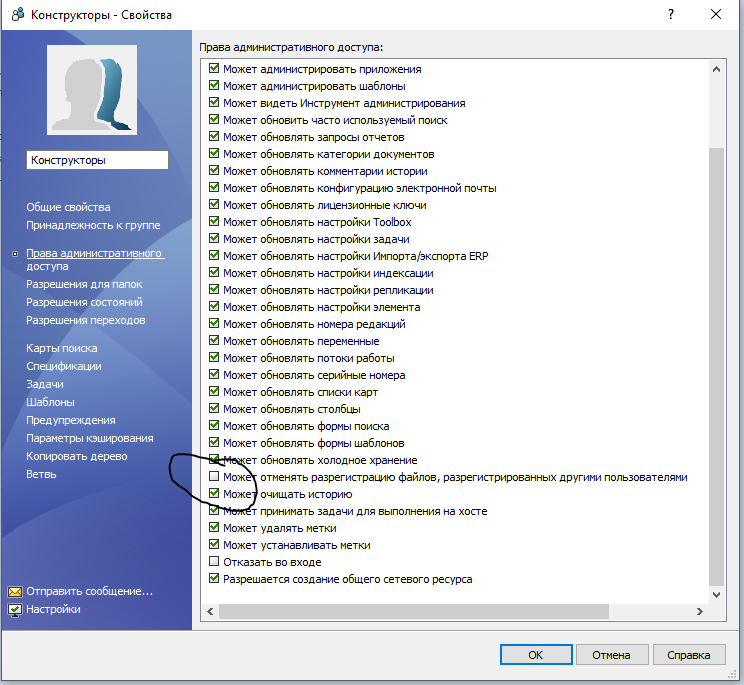Click horizontal scrollbar left arrow
The width and height of the screenshot is (744, 685).
coord(210,611)
